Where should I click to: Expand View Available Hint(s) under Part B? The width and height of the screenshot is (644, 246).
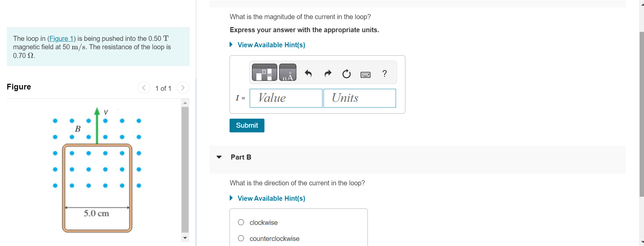(x=271, y=198)
